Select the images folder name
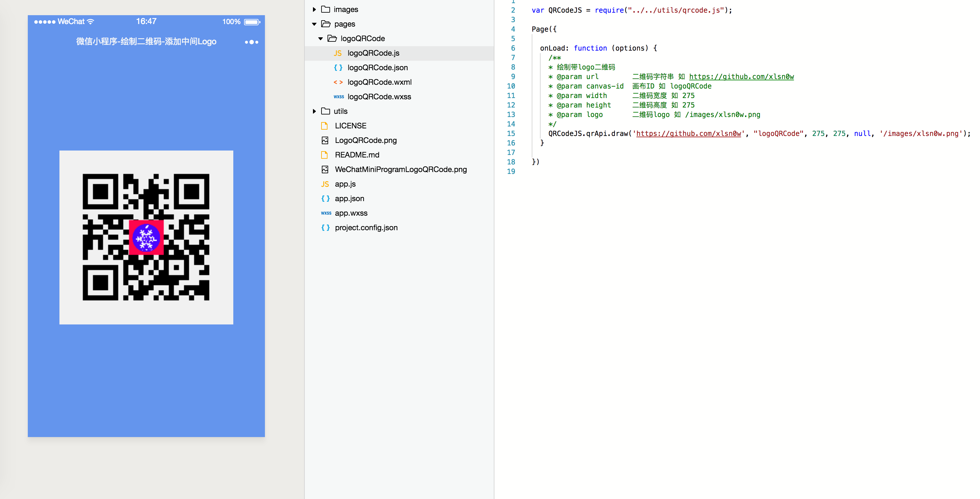This screenshot has width=980, height=499. click(346, 9)
